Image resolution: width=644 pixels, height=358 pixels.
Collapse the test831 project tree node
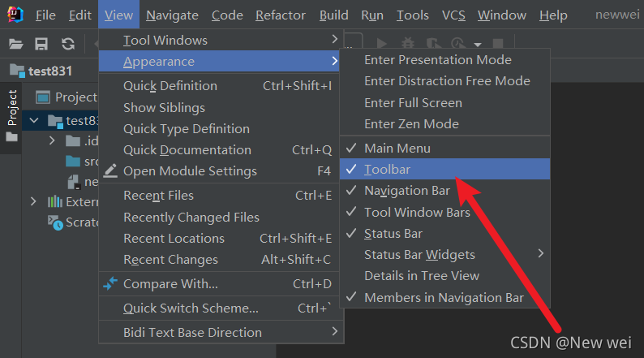33,121
